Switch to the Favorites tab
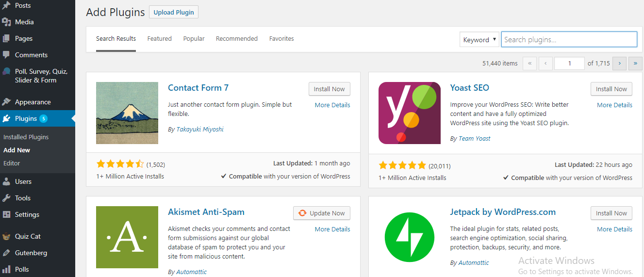This screenshot has width=644, height=277. pos(281,39)
